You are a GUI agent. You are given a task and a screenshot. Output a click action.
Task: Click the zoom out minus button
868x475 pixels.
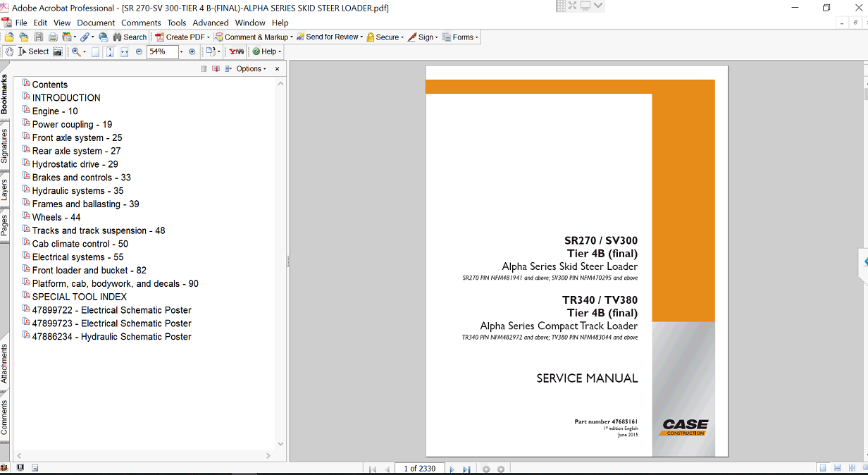click(139, 51)
